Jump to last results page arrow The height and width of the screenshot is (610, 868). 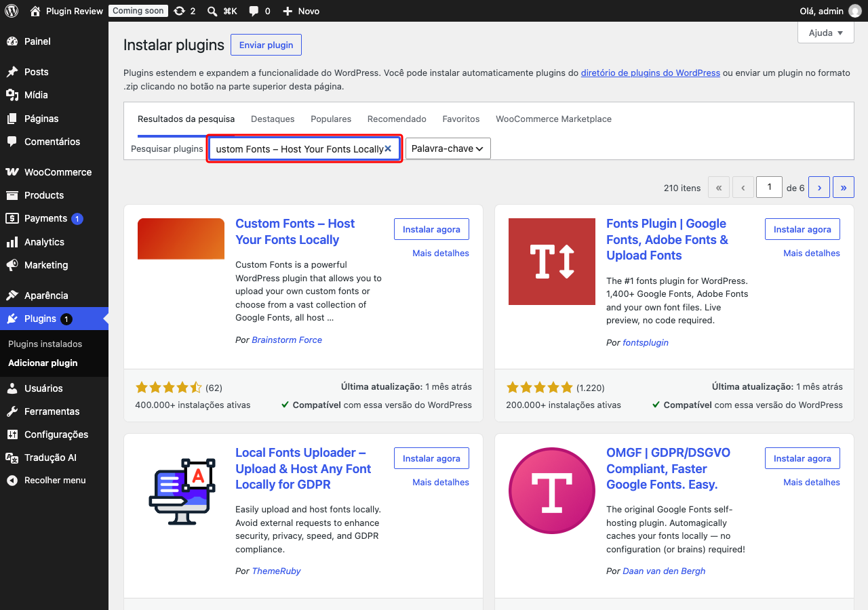click(x=844, y=188)
